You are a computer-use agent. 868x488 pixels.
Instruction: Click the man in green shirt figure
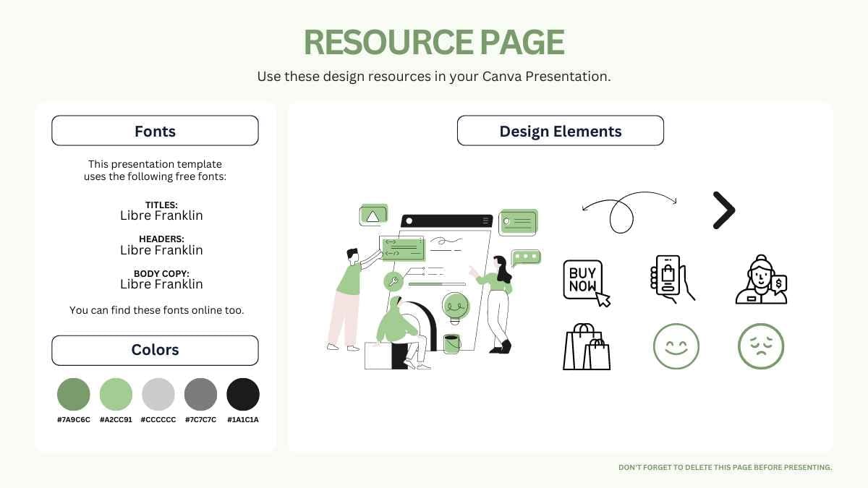pos(348,299)
